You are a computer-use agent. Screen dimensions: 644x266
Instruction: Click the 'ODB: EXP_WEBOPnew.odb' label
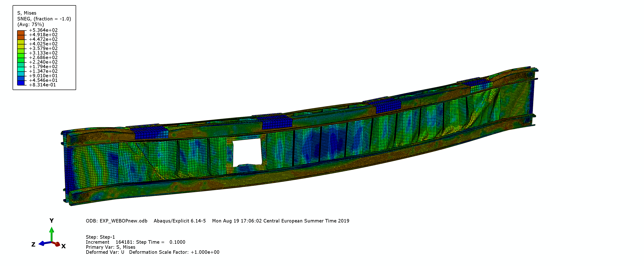click(117, 221)
